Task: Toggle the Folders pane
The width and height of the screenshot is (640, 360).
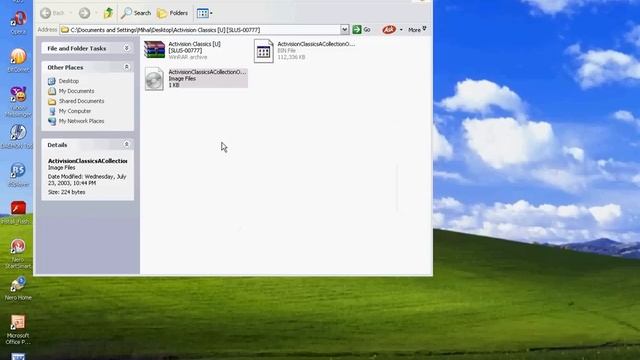Action: (172, 13)
